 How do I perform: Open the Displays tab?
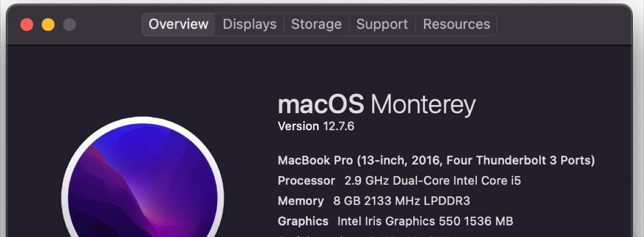(x=250, y=24)
